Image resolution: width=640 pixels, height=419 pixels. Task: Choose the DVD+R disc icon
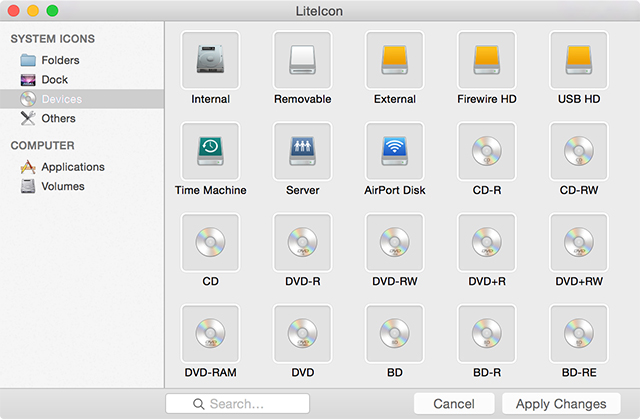(x=487, y=242)
